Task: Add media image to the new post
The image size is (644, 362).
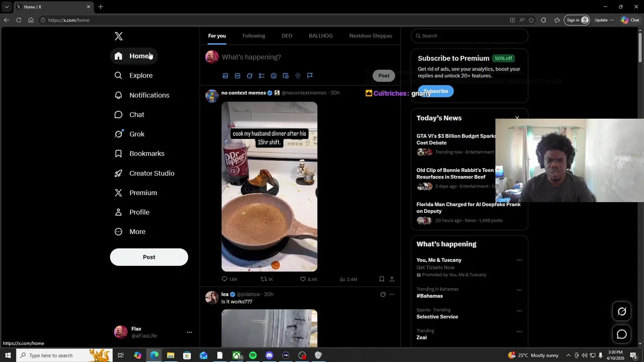Action: 225,76
